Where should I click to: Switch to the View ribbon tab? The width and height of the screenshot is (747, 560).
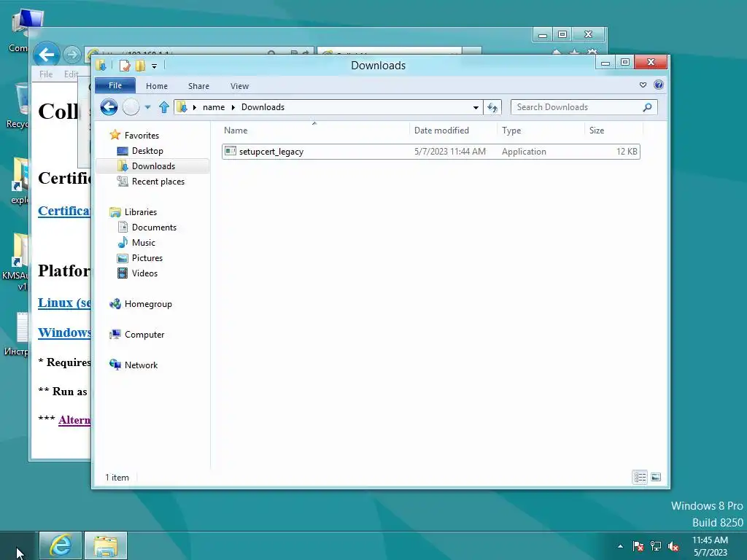239,86
